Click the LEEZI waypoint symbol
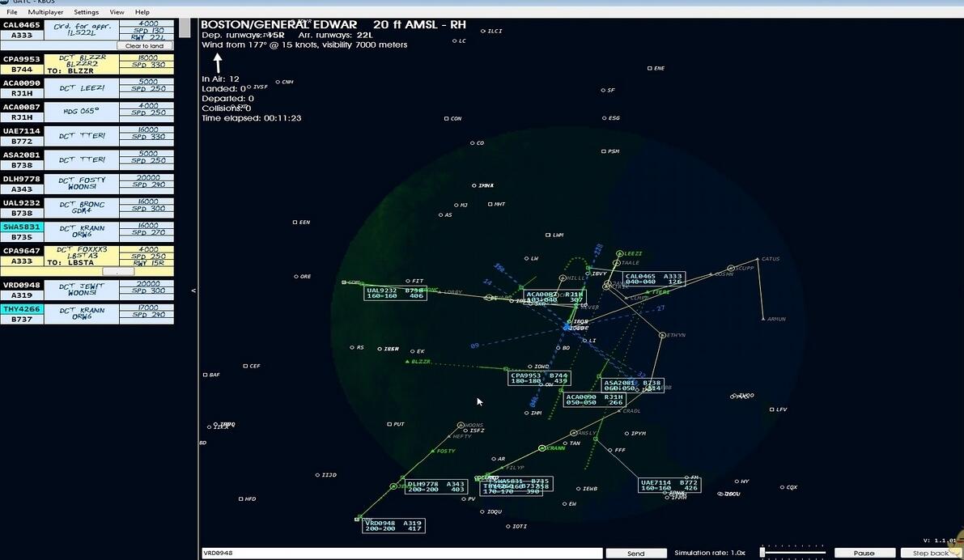The height and width of the screenshot is (560, 964). click(619, 253)
